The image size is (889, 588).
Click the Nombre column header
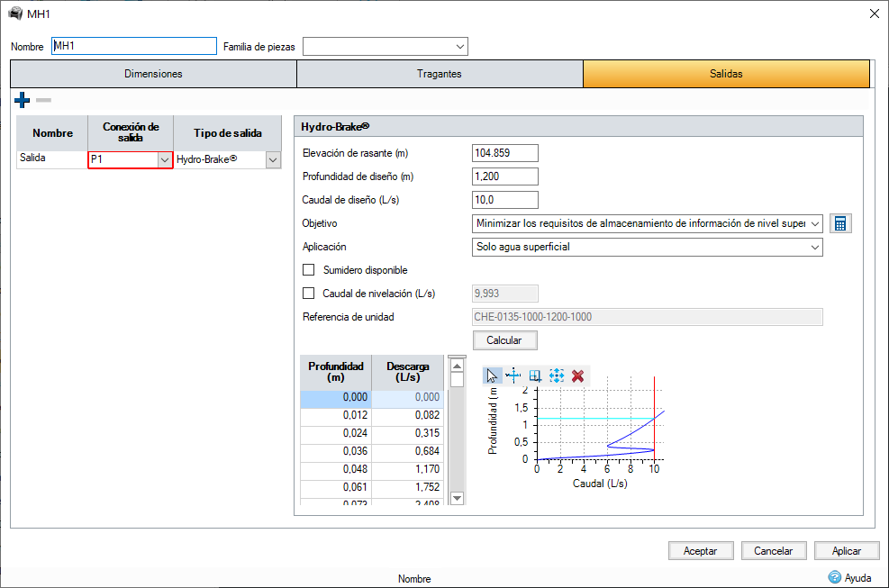pyautogui.click(x=52, y=133)
